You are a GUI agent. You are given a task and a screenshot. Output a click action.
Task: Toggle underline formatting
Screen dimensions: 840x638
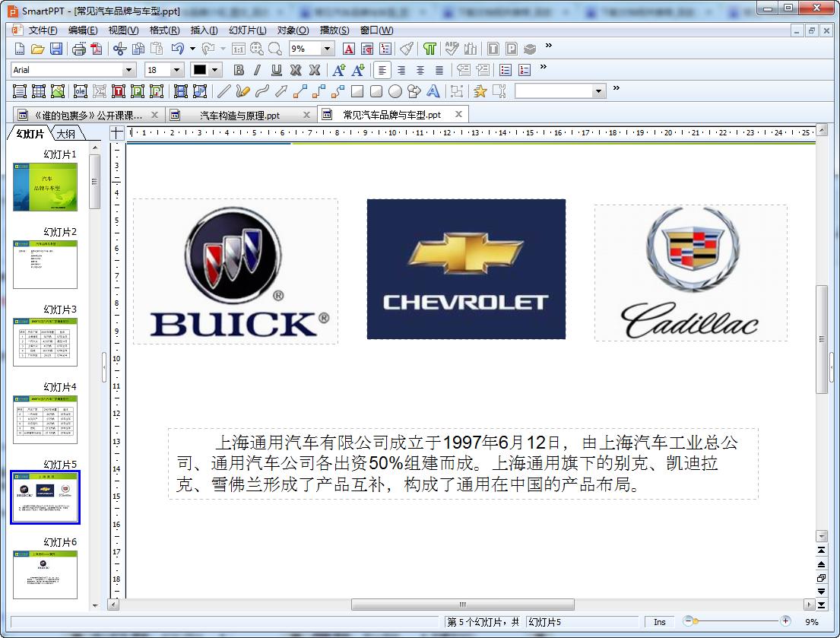(277, 70)
